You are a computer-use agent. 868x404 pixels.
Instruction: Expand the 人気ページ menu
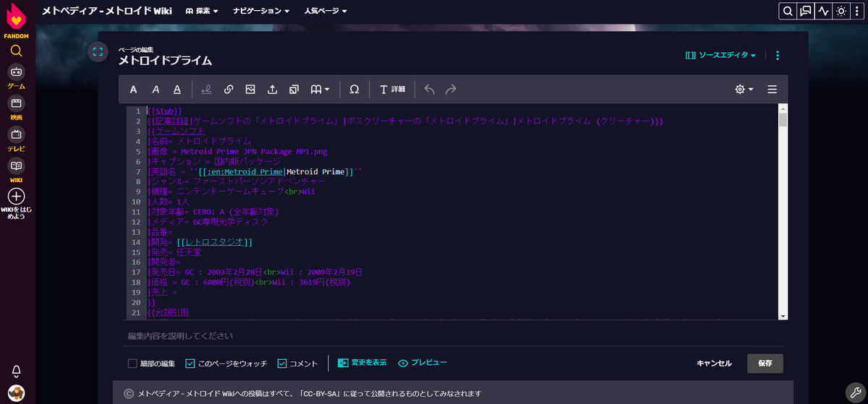point(325,11)
